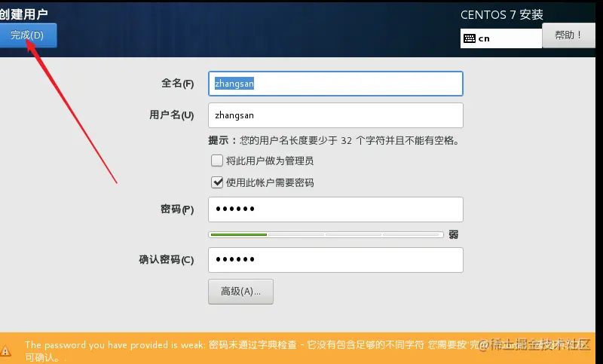Click the warning triangle icon
This screenshot has height=364, width=603.
point(5,350)
